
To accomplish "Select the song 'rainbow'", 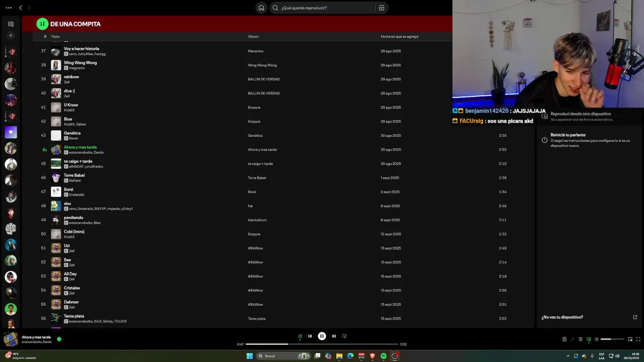I will [x=71, y=77].
